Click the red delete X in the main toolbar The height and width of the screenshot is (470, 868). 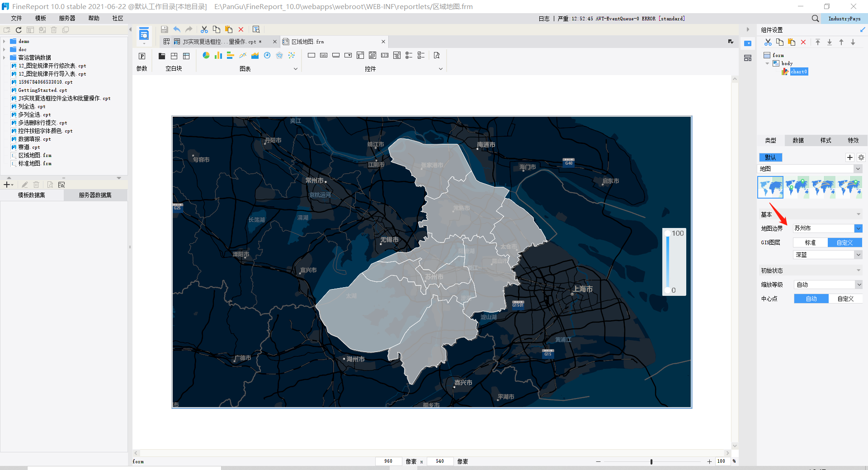[x=241, y=29]
